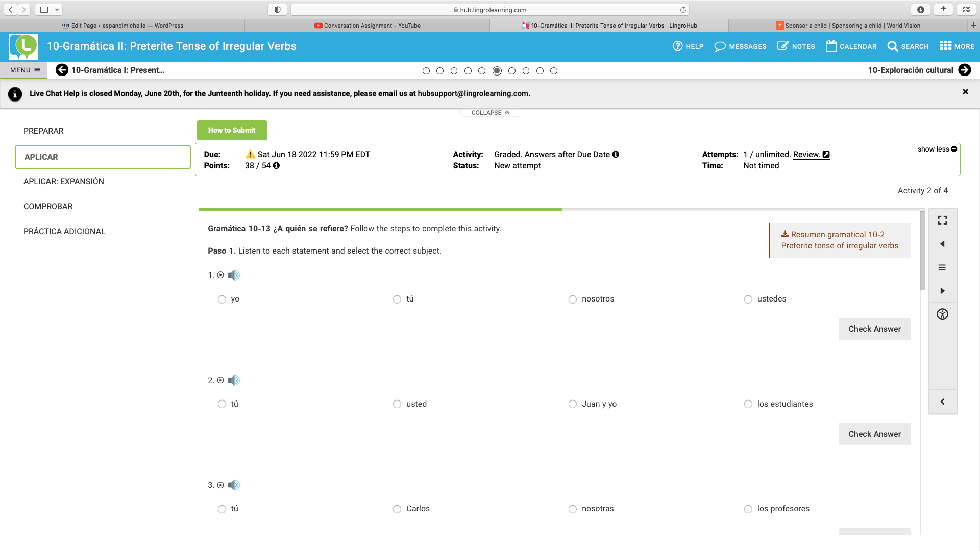Dismiss the Live Chat Help notice
Screen dimensions: 980x551
[x=965, y=92]
